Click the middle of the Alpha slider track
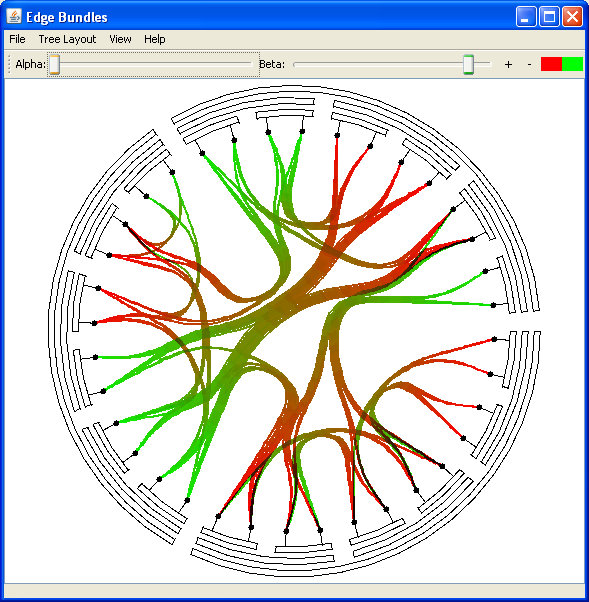The width and height of the screenshot is (589, 602). (x=153, y=64)
